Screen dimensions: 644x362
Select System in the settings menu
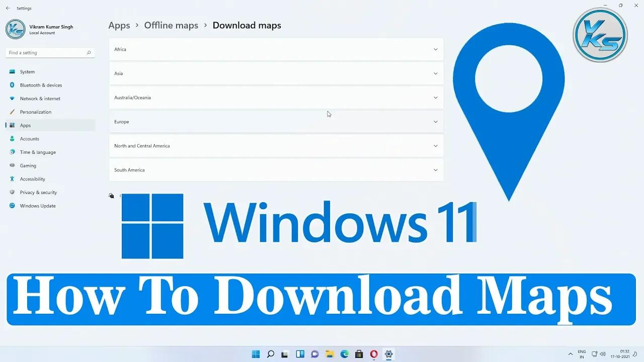coord(27,71)
